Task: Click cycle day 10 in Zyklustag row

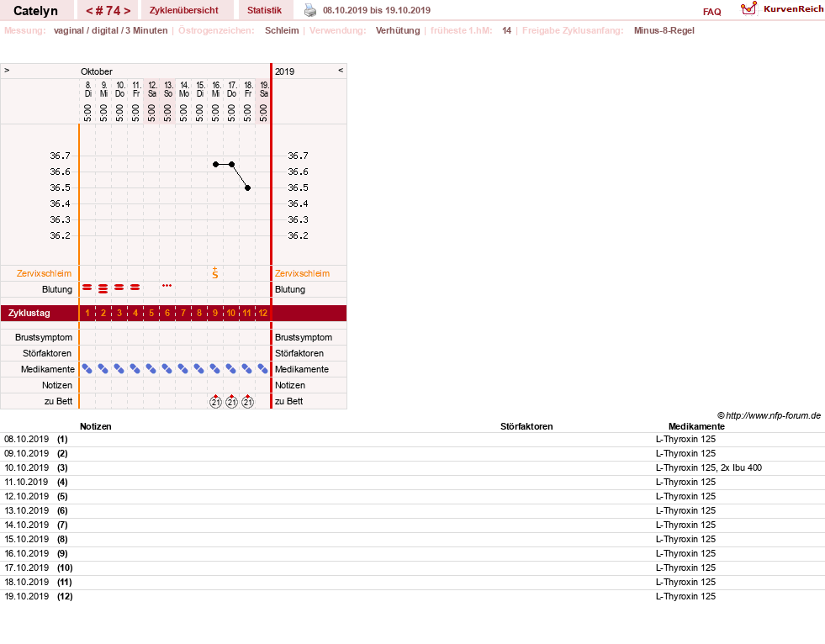Action: 231,313
